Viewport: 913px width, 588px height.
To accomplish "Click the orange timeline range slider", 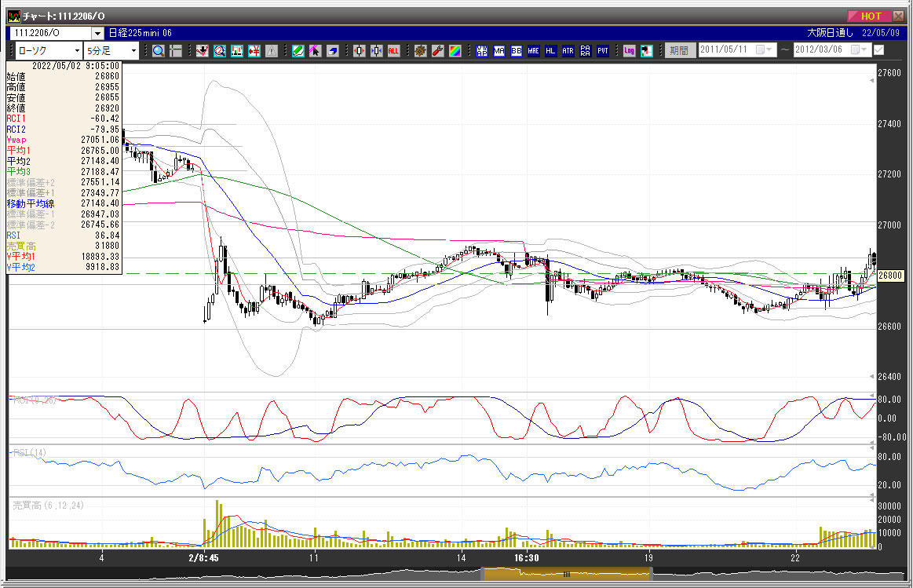I will (x=566, y=574).
